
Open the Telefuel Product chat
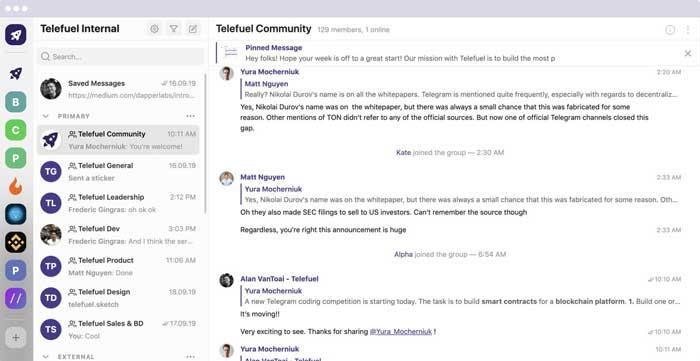click(x=118, y=266)
